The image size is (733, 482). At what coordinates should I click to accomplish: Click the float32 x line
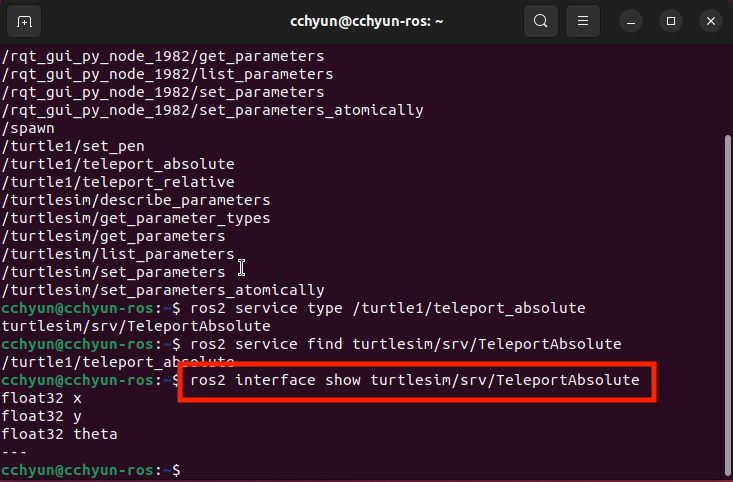[x=42, y=398]
